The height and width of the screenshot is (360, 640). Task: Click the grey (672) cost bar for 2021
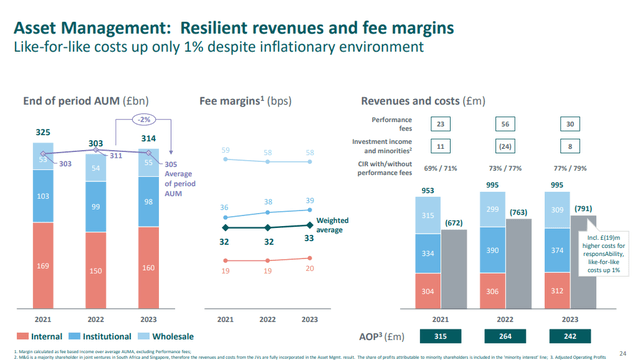[454, 269]
